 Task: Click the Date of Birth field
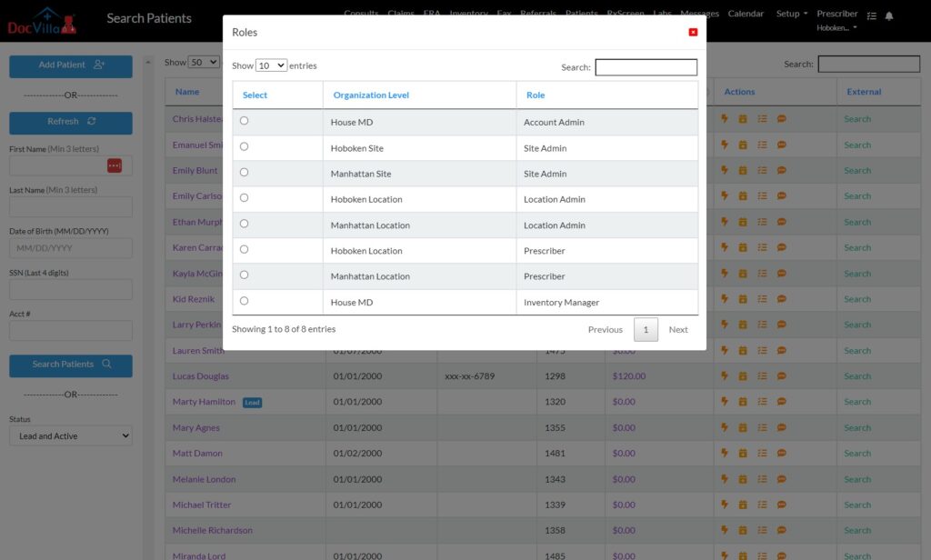point(71,248)
